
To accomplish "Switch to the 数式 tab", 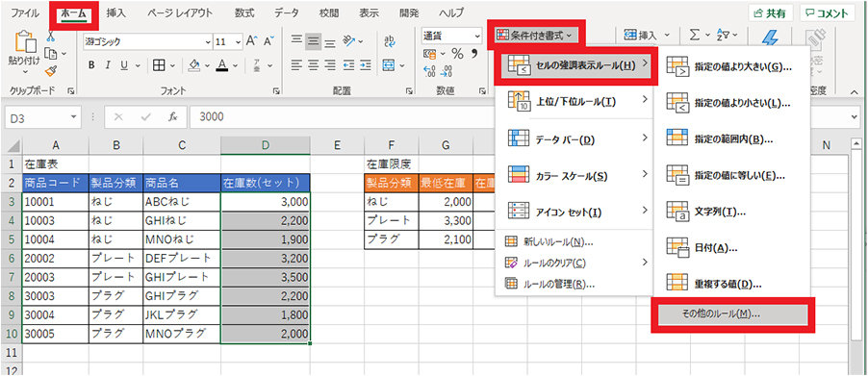I will pos(244,13).
